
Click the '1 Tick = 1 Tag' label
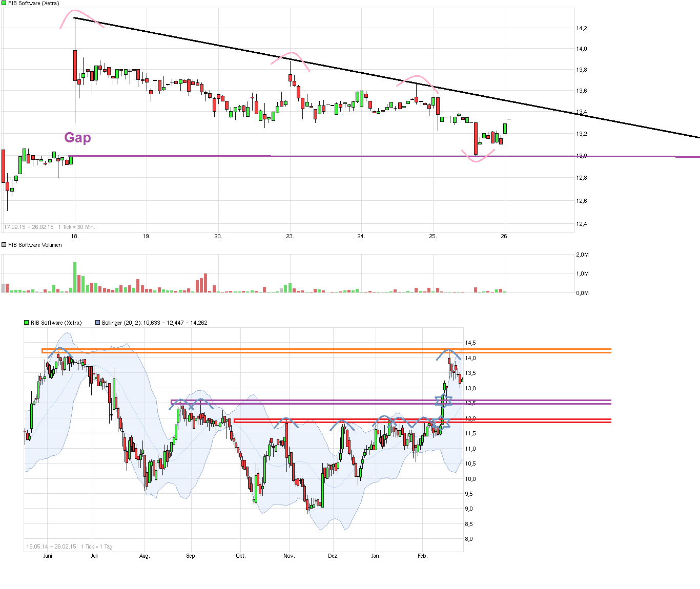(96, 546)
